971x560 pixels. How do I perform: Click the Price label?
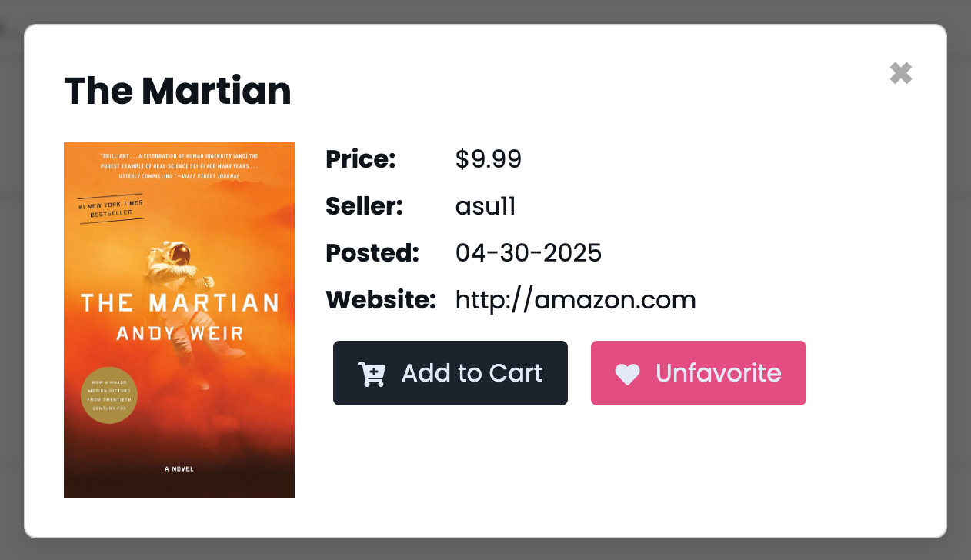click(361, 159)
